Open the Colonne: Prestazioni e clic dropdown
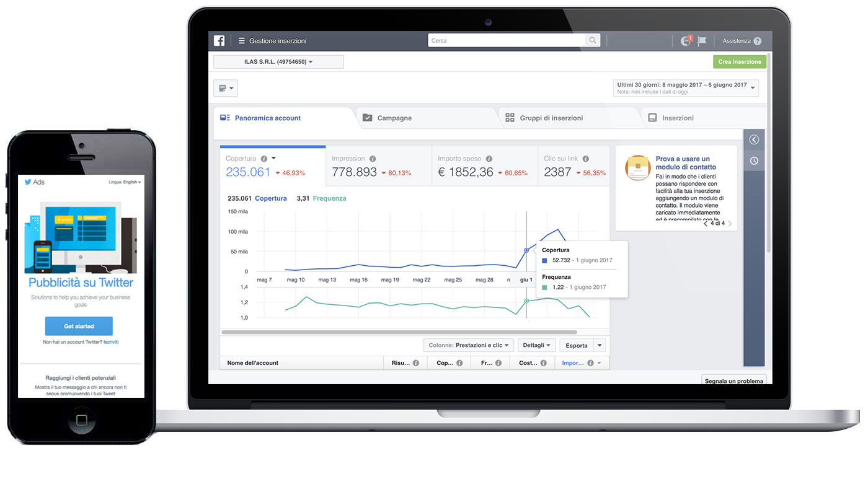The height and width of the screenshot is (479, 868). point(469,345)
